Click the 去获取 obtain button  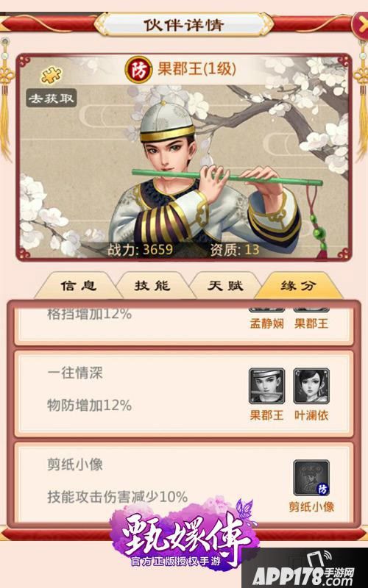point(52,98)
